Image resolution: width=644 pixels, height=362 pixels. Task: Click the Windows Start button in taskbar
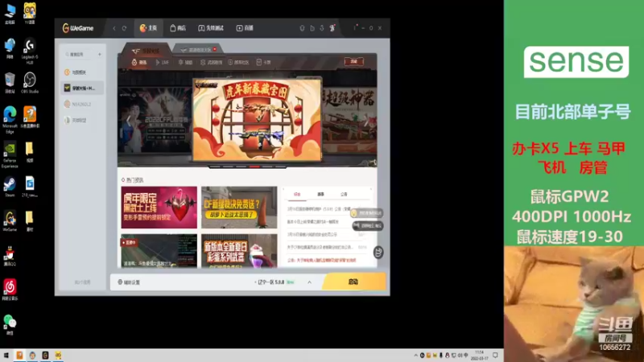6,356
